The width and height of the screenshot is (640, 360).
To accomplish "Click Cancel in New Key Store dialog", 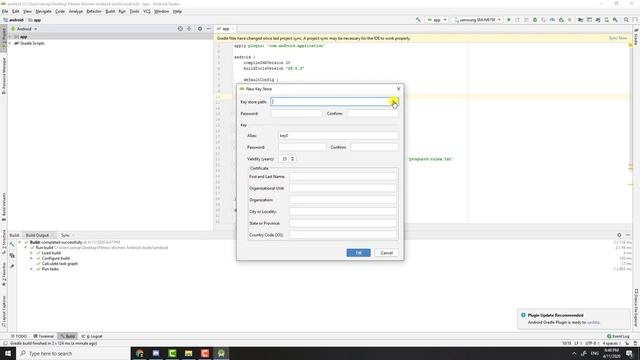I will tap(387, 253).
